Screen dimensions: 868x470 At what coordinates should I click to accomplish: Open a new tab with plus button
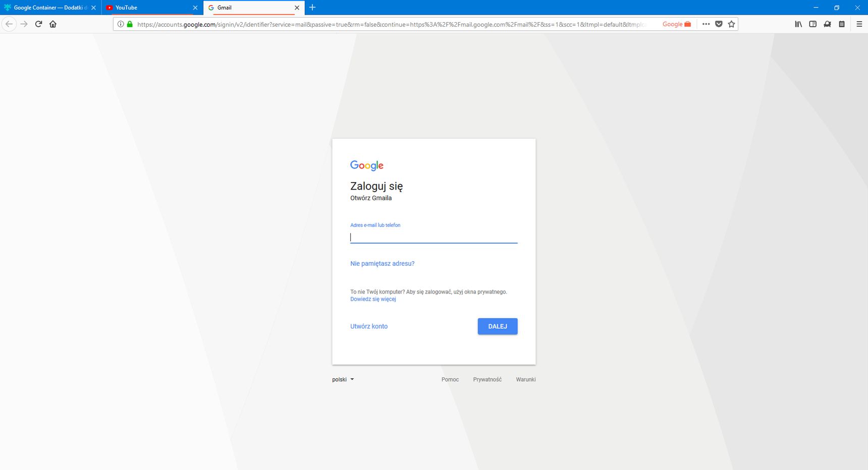(312, 8)
